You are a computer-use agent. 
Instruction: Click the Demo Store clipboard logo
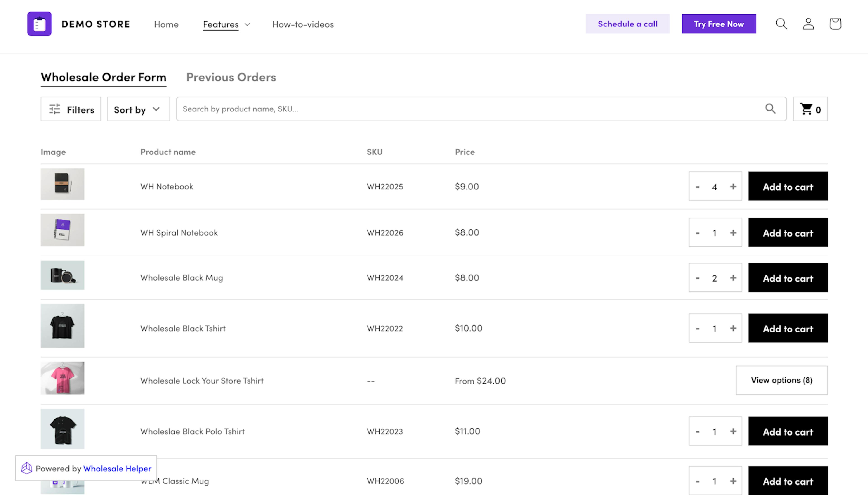click(x=39, y=24)
